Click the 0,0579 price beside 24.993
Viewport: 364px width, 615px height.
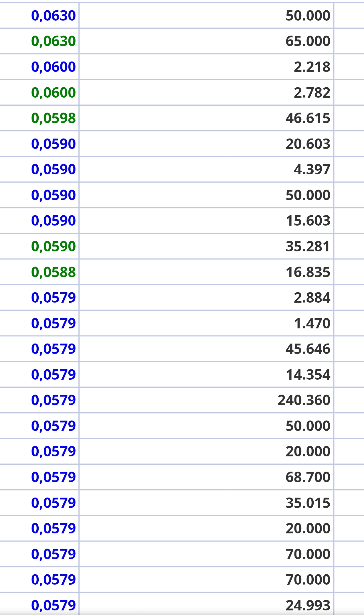(x=54, y=605)
